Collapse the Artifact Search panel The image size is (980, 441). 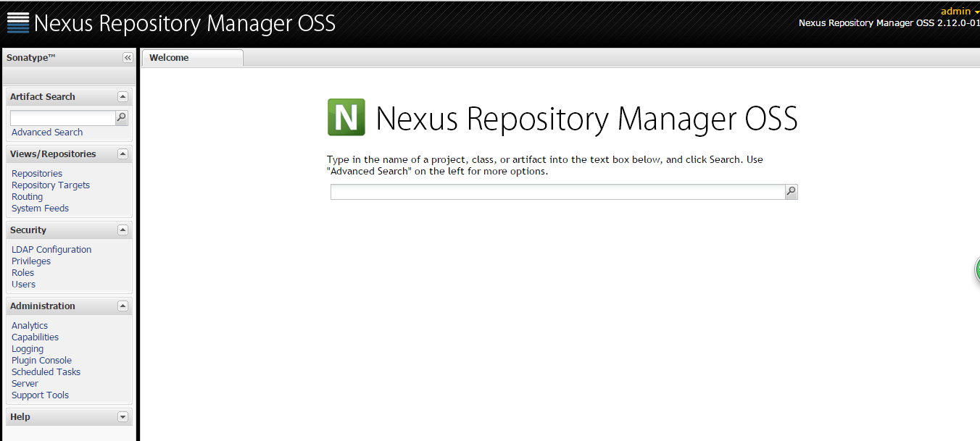tap(122, 96)
